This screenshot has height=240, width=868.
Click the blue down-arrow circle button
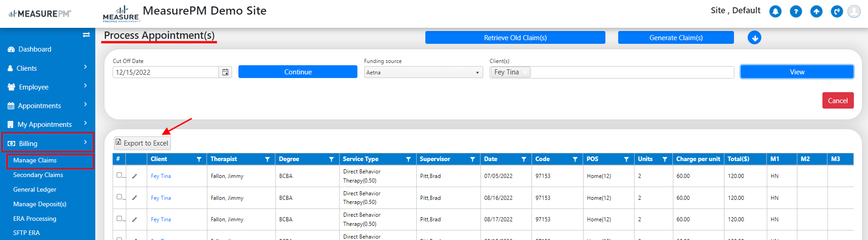pos(754,38)
